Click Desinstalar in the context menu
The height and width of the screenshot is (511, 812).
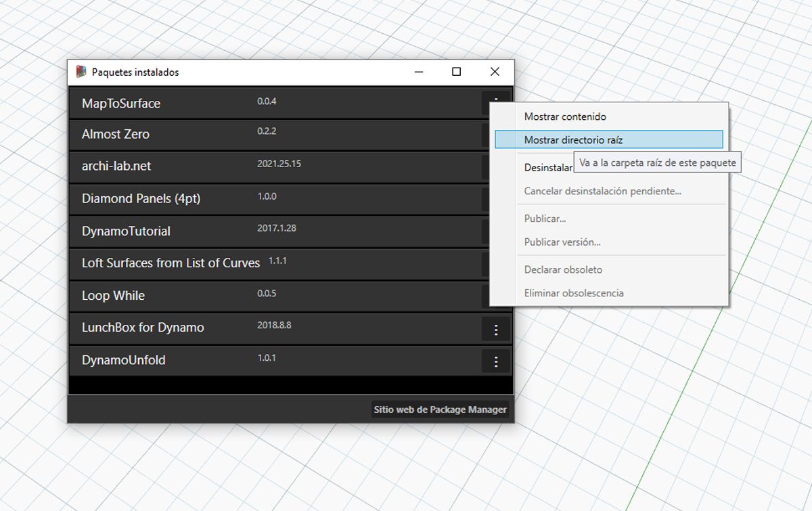tap(549, 167)
